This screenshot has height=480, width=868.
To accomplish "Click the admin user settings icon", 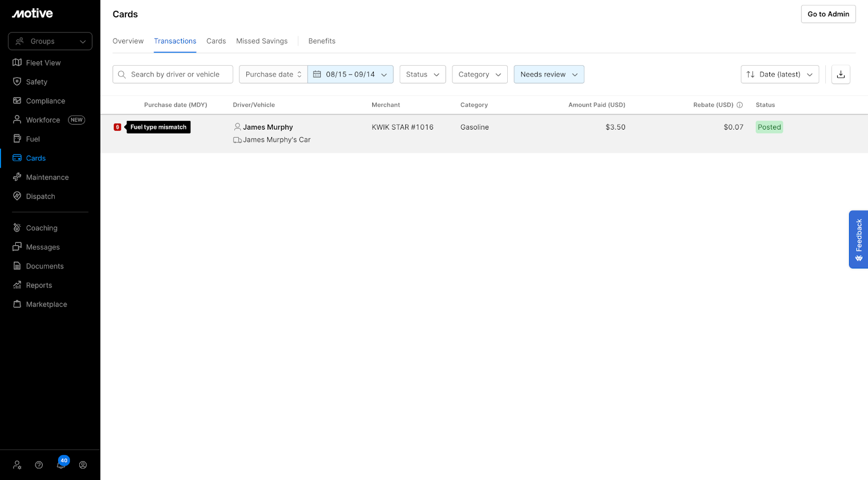I will [x=17, y=465].
